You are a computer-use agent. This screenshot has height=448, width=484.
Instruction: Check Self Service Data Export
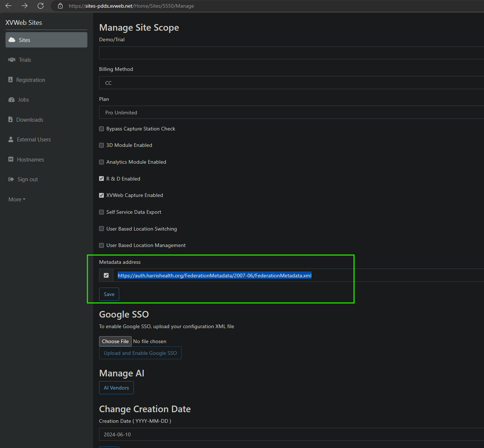click(x=102, y=212)
